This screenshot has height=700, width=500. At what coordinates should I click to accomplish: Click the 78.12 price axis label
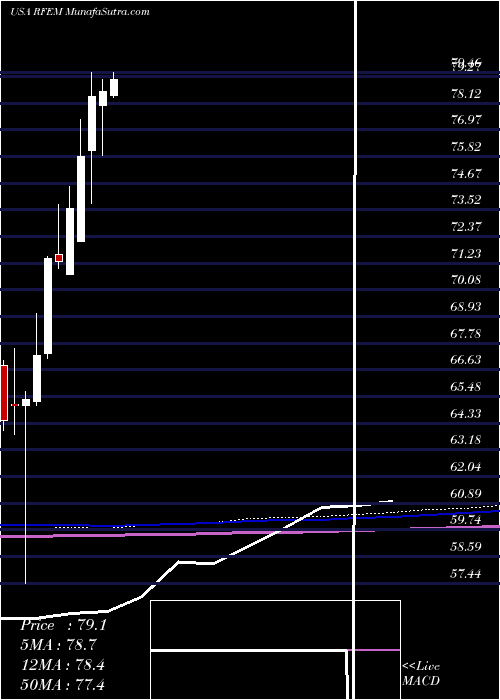(466, 93)
